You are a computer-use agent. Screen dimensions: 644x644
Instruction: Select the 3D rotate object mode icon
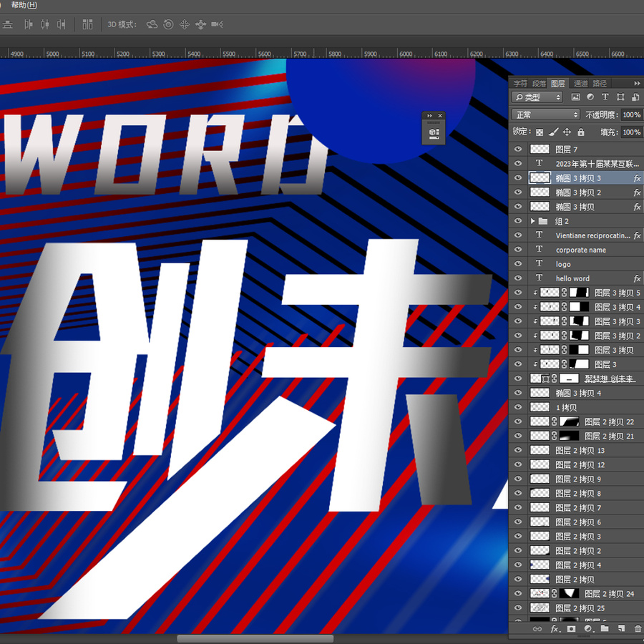(x=152, y=24)
